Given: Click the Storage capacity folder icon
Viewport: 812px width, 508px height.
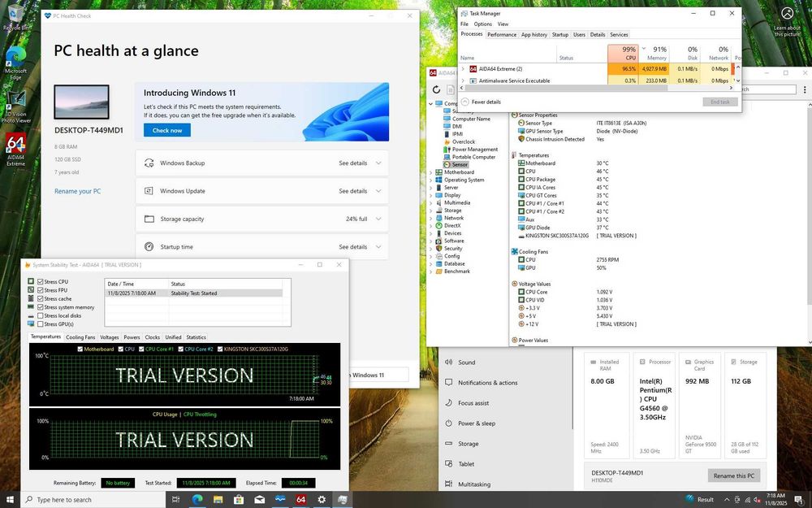Looking at the screenshot, I should pos(149,219).
